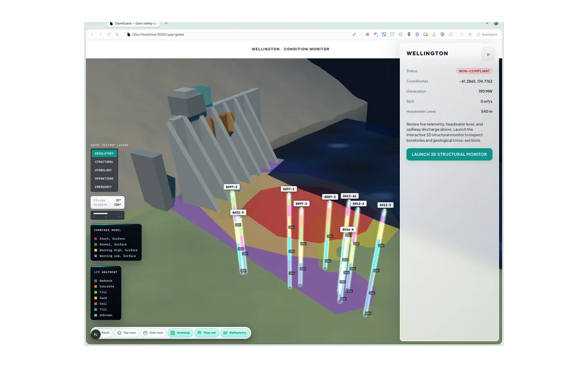This screenshot has height=368, width=588.
Task: Select the Operations heatmap layer
Action: tap(104, 179)
